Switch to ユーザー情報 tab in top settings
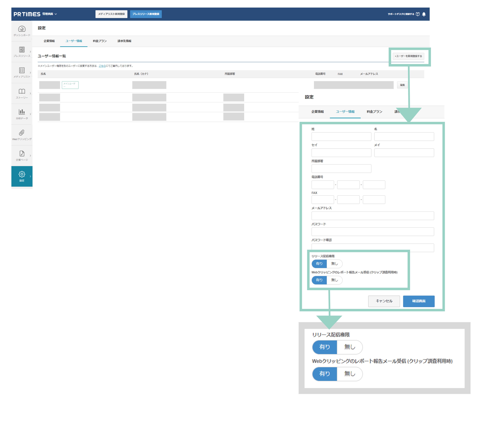This screenshot has height=422, width=504. tap(74, 41)
